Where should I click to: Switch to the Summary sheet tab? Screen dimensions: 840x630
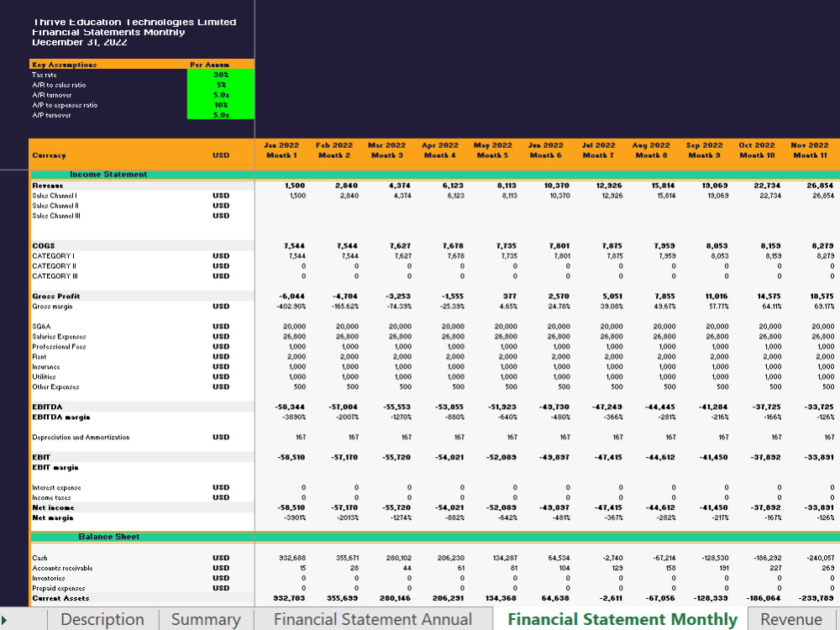tap(206, 619)
